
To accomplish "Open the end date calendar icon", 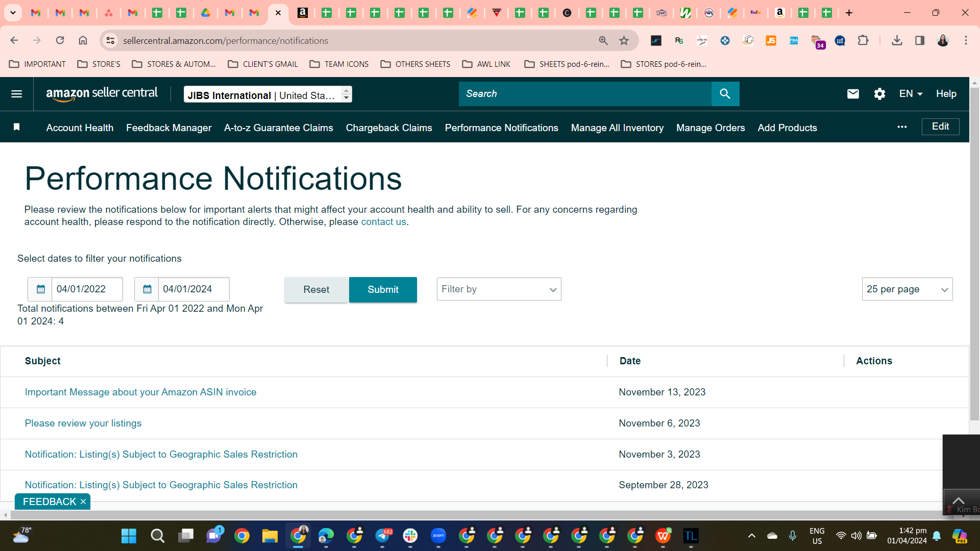I will 147,289.
